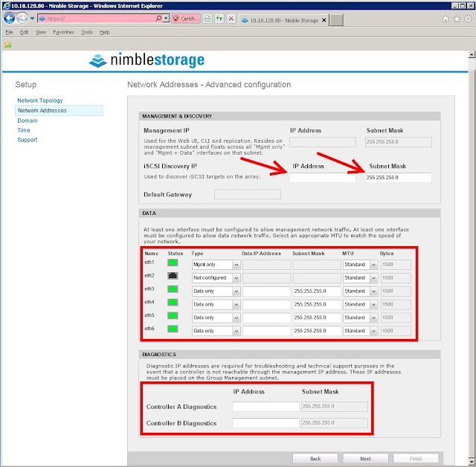Open eth6 Type dropdown showing Data only
Image resolution: width=476 pixels, height=467 pixels.
[216, 331]
